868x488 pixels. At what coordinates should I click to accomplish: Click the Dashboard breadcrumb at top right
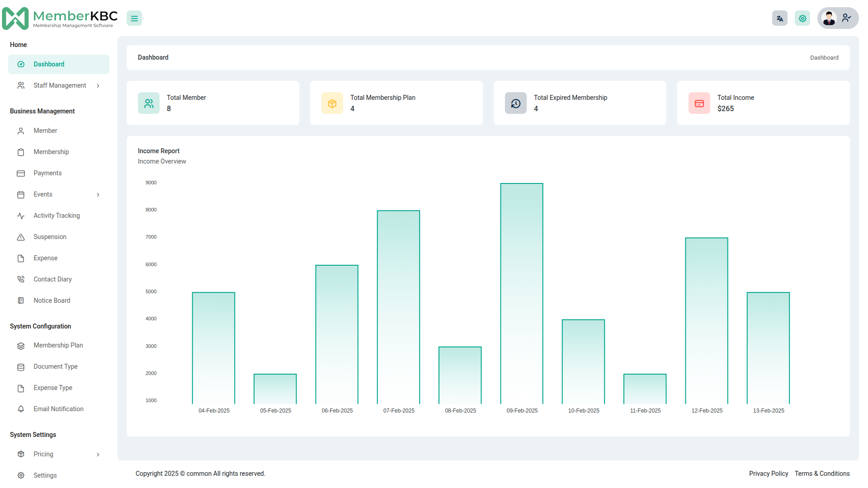(824, 58)
